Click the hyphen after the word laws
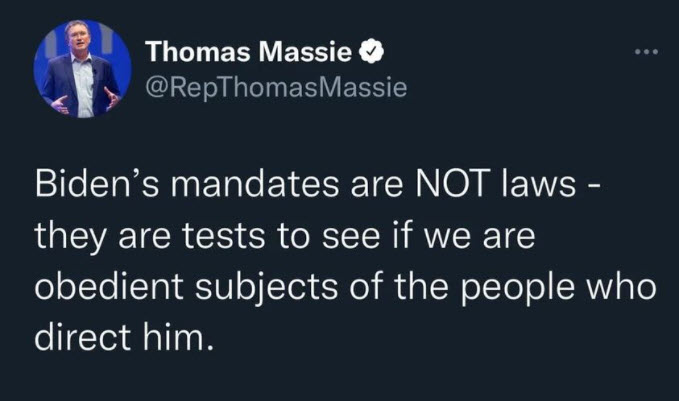The image size is (679, 401). pos(592,187)
